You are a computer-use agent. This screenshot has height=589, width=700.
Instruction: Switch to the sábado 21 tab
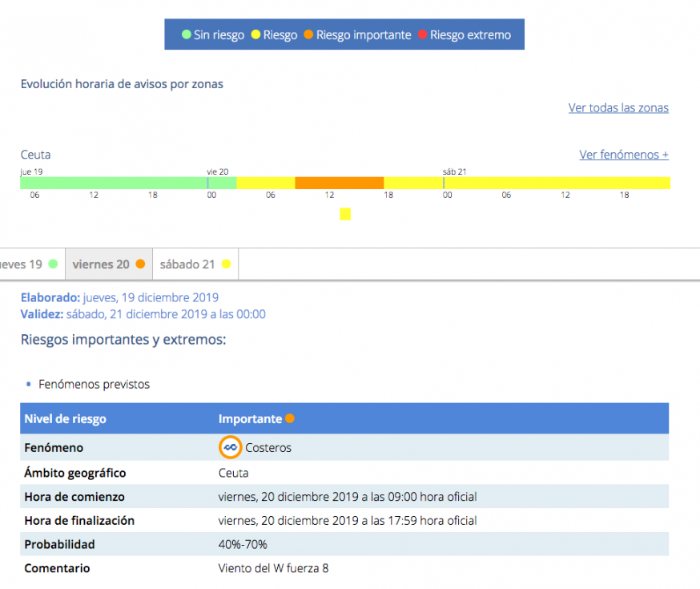click(187, 264)
